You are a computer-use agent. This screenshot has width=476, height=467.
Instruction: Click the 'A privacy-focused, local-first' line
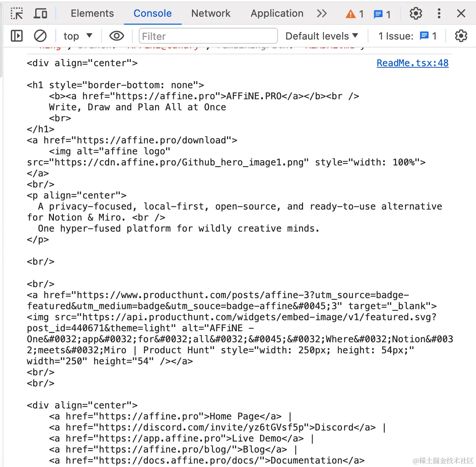240,206
